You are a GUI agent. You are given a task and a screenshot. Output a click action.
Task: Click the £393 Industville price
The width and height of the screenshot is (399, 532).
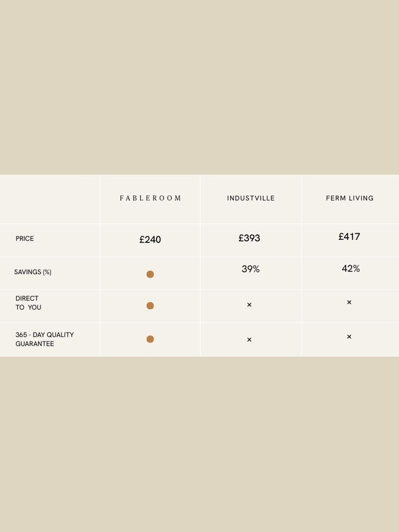point(249,238)
